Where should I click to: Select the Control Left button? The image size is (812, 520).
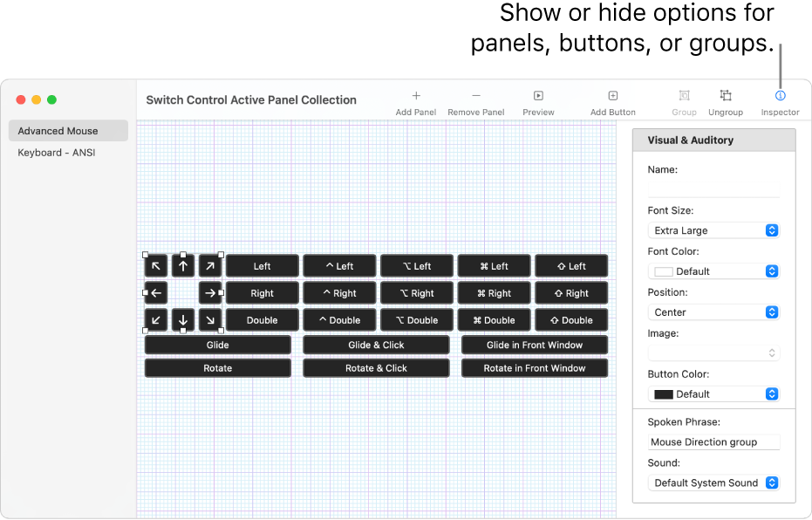(x=340, y=266)
